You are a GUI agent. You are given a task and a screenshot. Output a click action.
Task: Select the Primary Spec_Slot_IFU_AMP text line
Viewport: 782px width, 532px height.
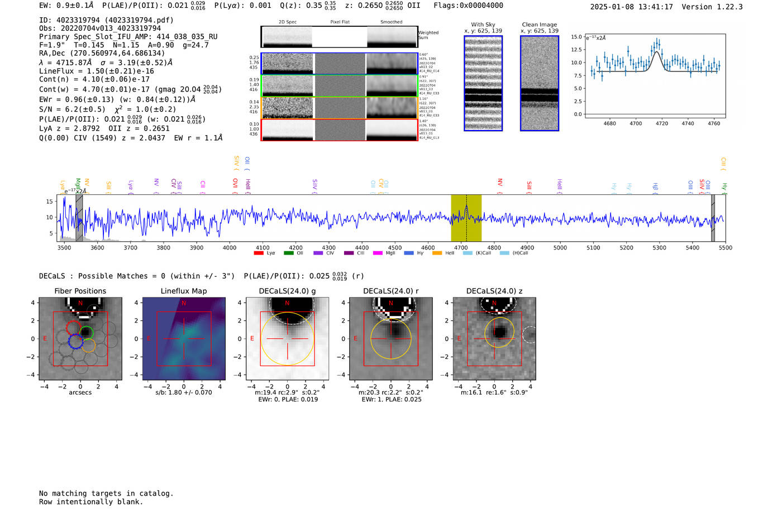pyautogui.click(x=128, y=37)
